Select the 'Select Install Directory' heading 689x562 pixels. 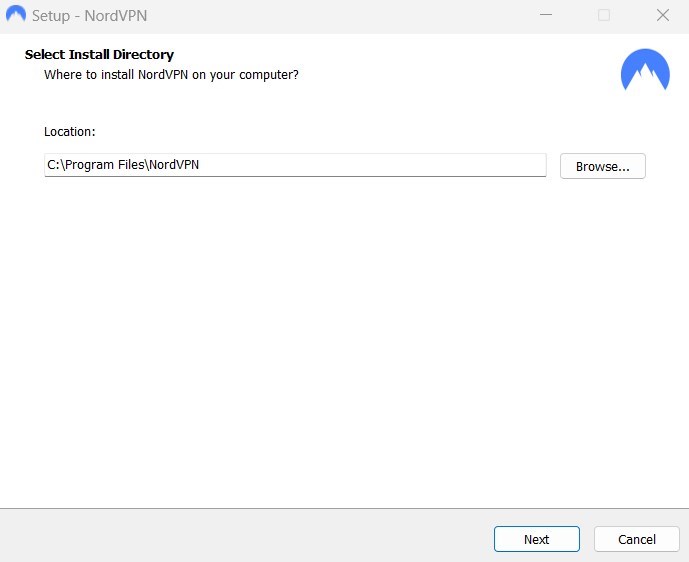pos(99,54)
